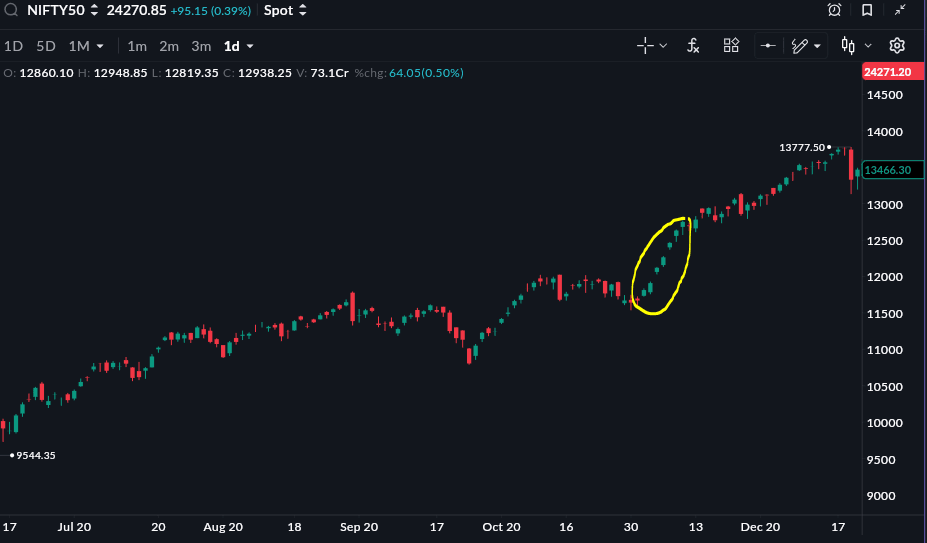Choose the candlestick chart type icon
927x543 pixels.
pos(848,46)
